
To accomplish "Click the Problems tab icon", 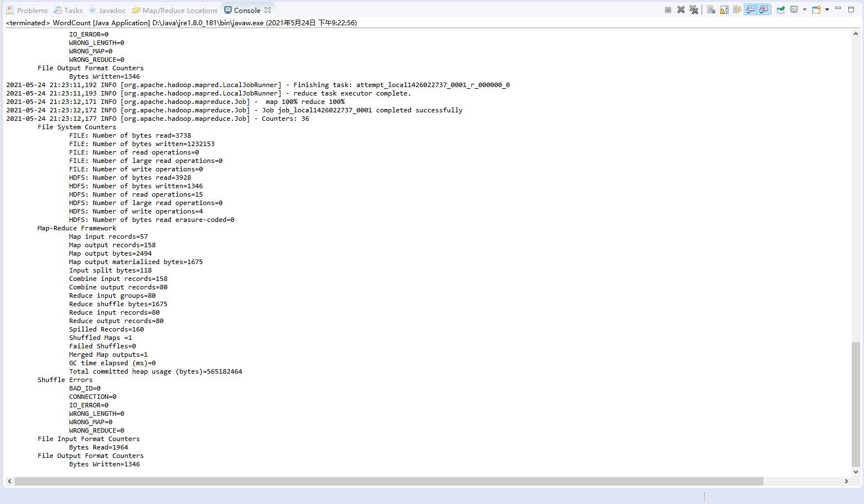I will click(x=10, y=10).
